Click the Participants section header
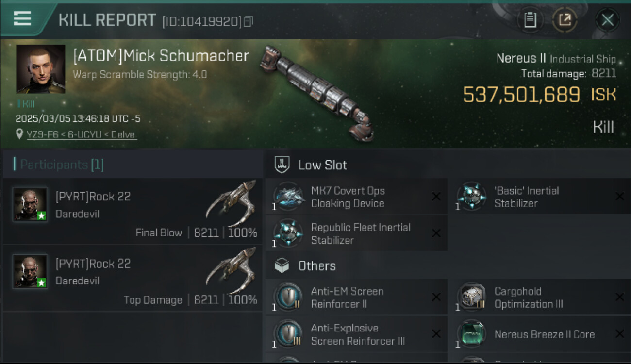The image size is (631, 364). pyautogui.click(x=62, y=165)
